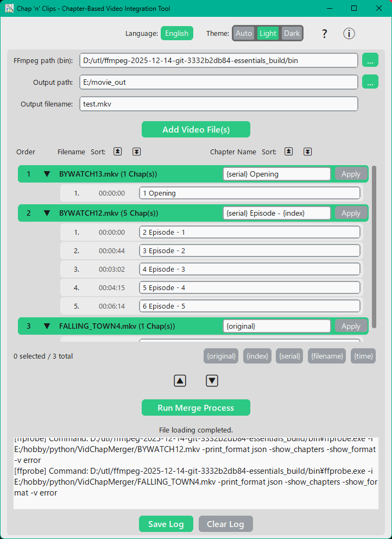Edit chapter name '4 Episode - 3'

pos(250,269)
